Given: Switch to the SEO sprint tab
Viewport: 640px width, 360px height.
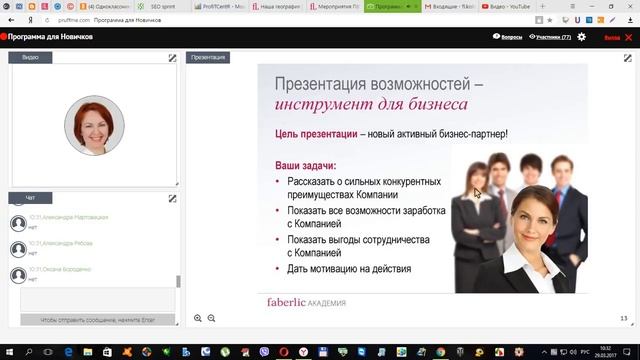Looking at the screenshot, I should 162,6.
